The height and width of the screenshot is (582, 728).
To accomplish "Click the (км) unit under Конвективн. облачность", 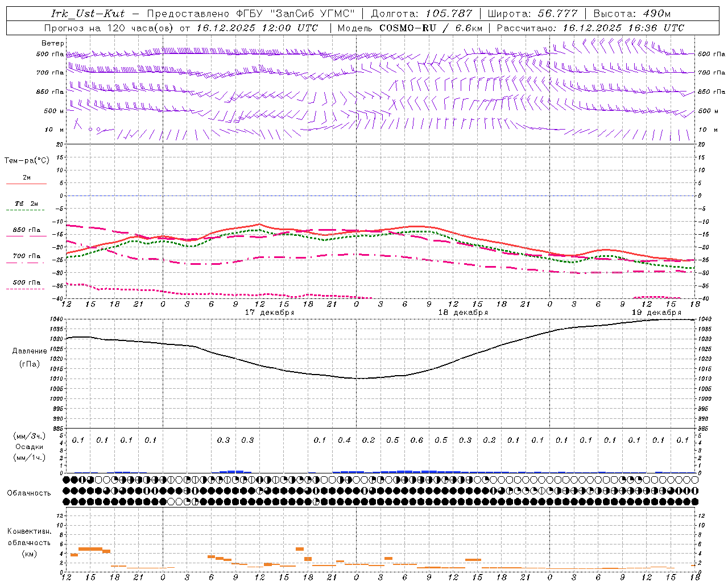I will pos(30,554).
